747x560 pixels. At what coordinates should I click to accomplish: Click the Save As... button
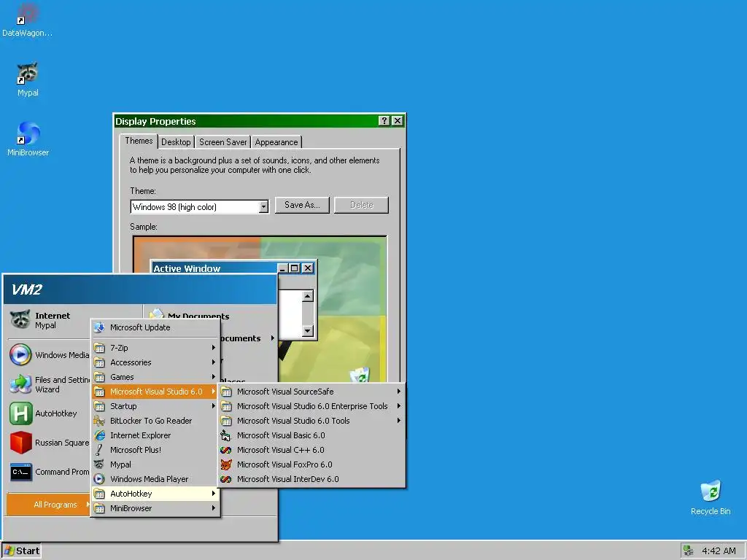tap(302, 205)
